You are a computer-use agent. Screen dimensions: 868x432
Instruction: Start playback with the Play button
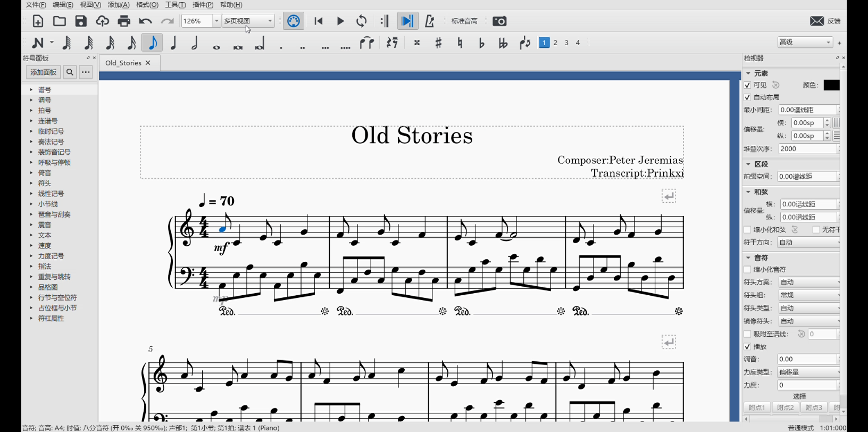pyautogui.click(x=340, y=21)
